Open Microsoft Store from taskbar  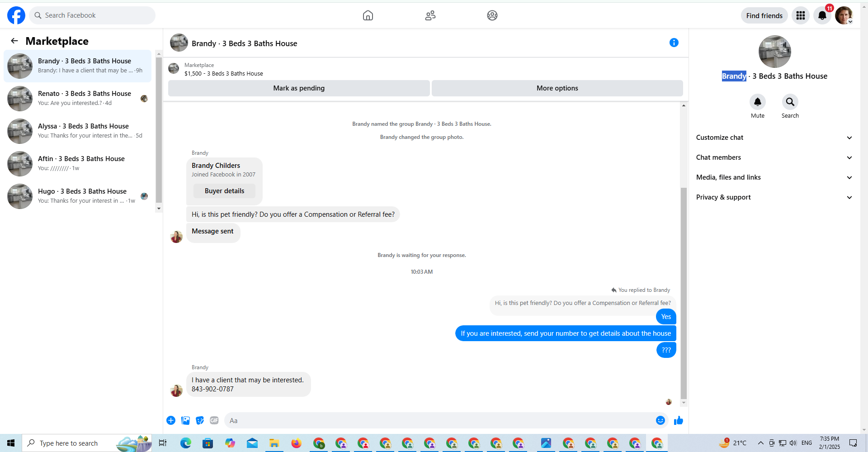pos(208,443)
